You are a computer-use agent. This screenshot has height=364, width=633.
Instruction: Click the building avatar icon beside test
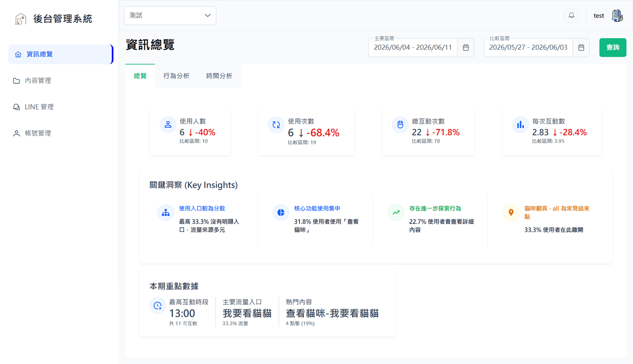617,16
